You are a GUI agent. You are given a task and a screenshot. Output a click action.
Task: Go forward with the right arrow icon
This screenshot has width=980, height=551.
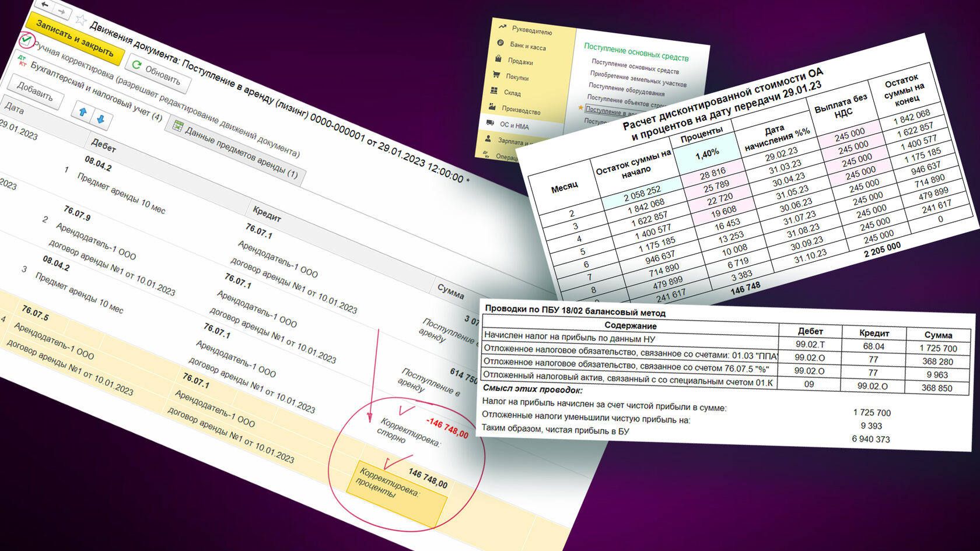click(x=62, y=12)
